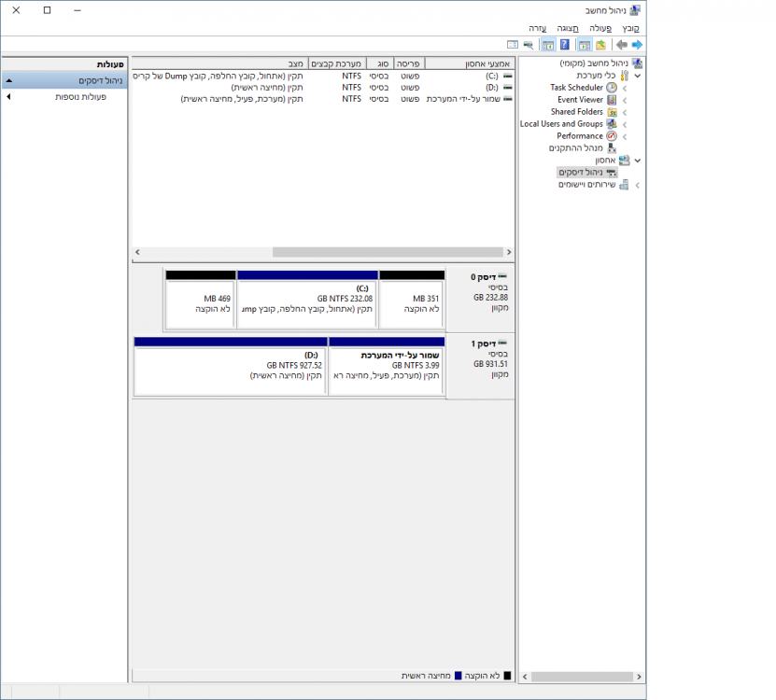The width and height of the screenshot is (776, 700).
Task: Click the tree pane scrollbar left arrow
Action: pos(525,677)
